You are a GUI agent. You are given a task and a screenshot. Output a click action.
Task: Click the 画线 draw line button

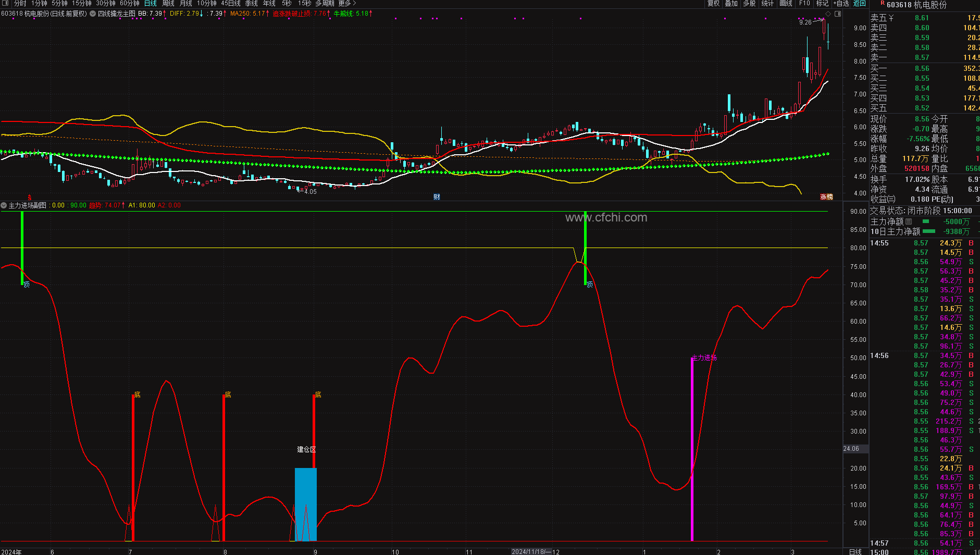tap(786, 3)
